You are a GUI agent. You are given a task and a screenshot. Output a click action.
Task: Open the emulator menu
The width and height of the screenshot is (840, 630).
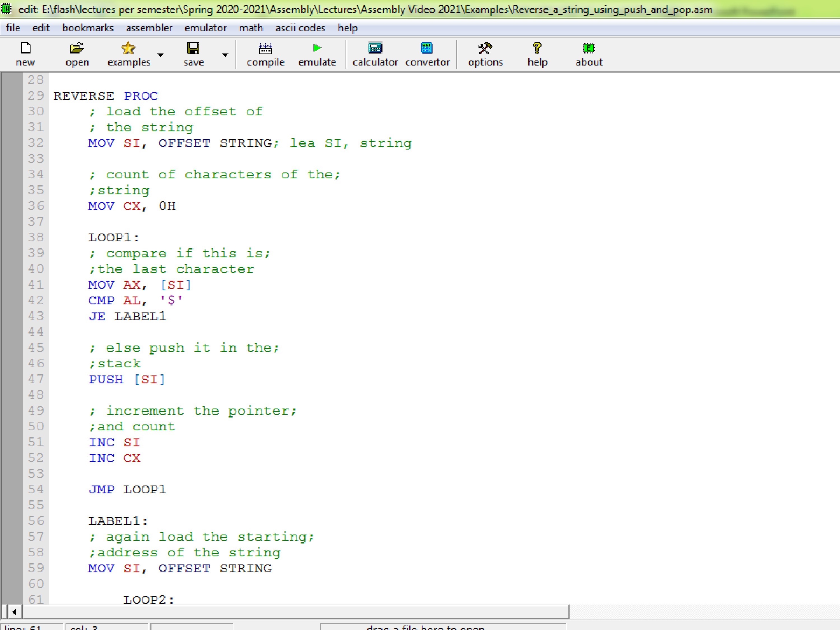pos(206,28)
